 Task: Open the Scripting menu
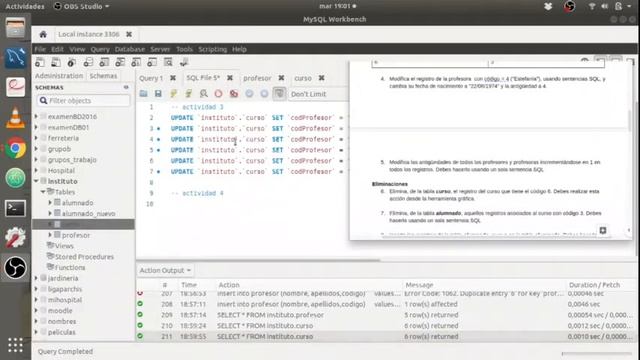213,49
